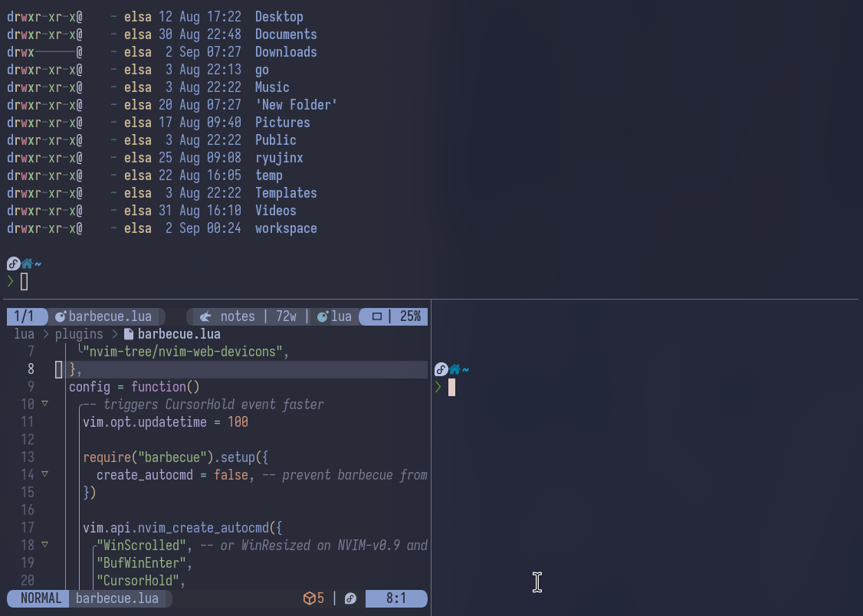Click the 'go' directory name
Viewport: 863px width, 616px height.
(x=262, y=70)
